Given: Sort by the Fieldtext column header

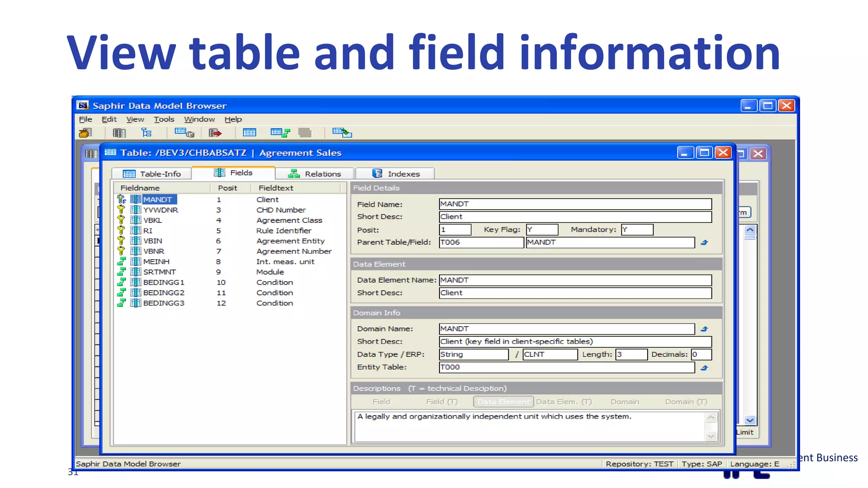Looking at the screenshot, I should pos(296,188).
